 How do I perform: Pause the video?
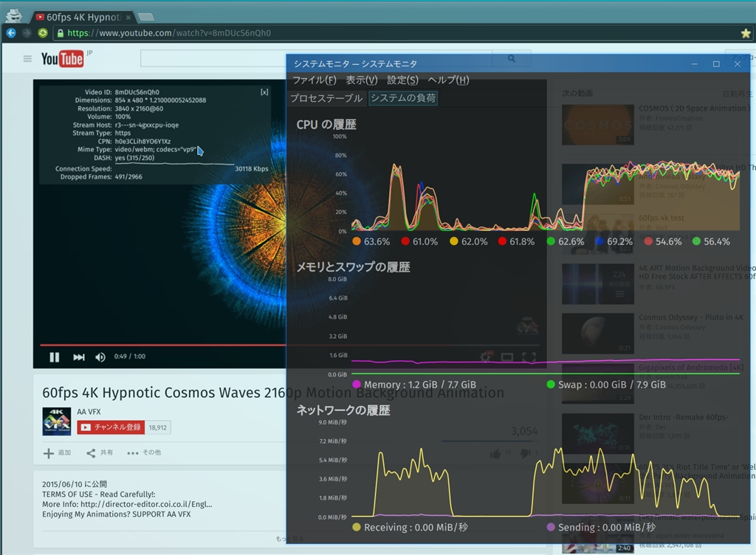click(x=55, y=357)
